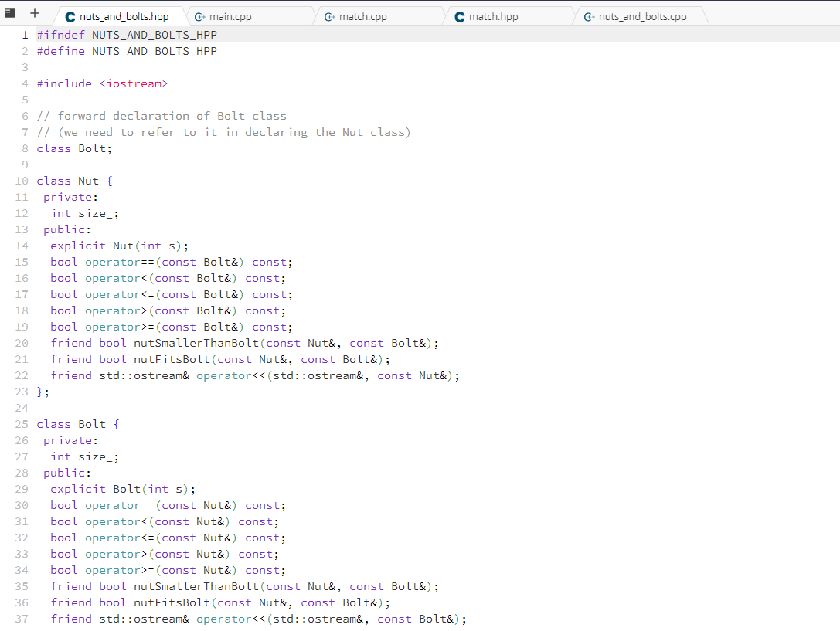The width and height of the screenshot is (840, 631).
Task: Click the C++ icon on main.cpp tab
Action: click(200, 17)
